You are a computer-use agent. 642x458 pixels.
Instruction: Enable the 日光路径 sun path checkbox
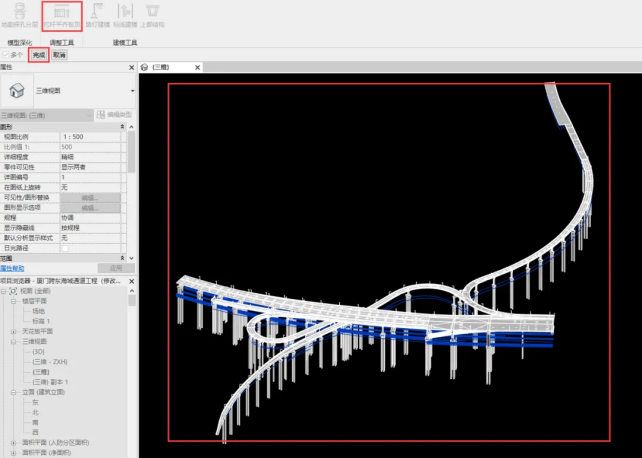coord(64,248)
